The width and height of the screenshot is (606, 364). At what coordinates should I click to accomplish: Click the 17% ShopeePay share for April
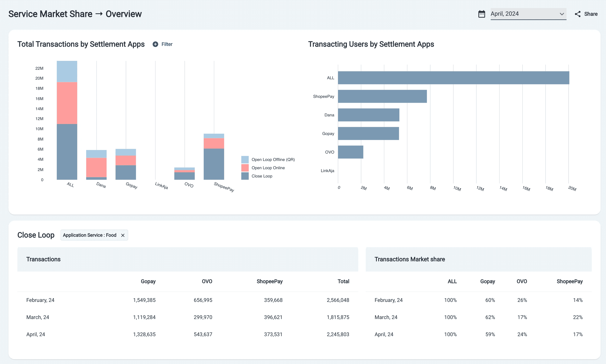tap(577, 334)
